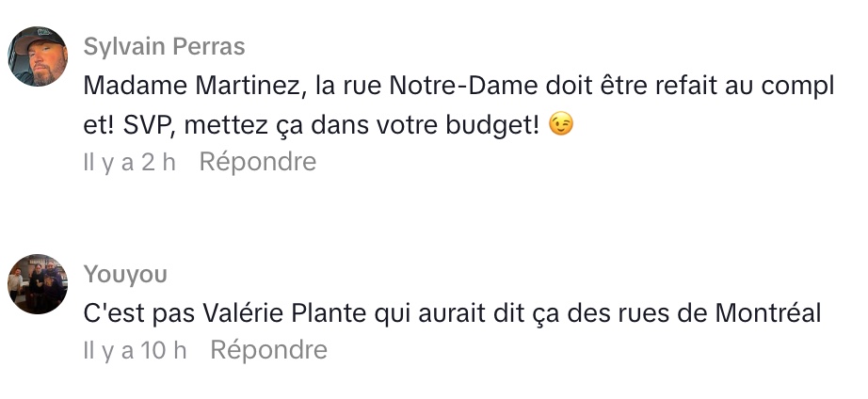This screenshot has width=868, height=399.
Task: Visit the Sylvain Perras username link
Action: pyautogui.click(x=164, y=47)
